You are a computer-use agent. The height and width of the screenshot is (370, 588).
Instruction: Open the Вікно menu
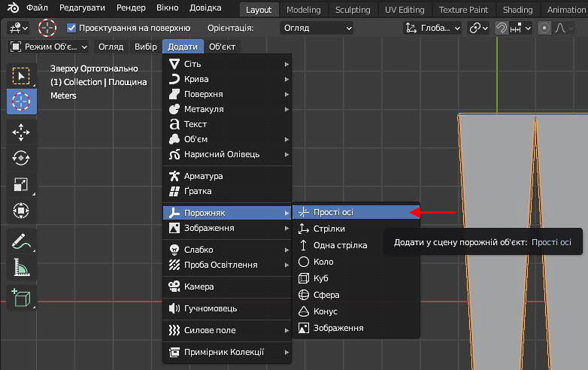pos(167,8)
